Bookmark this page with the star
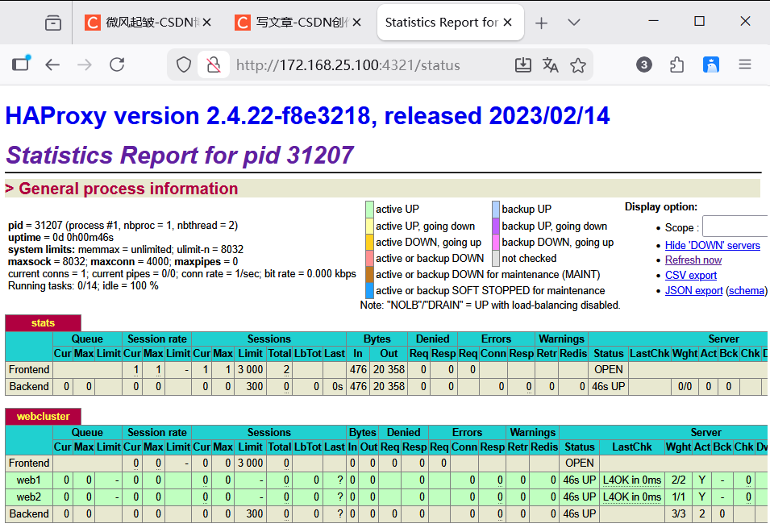 click(578, 64)
